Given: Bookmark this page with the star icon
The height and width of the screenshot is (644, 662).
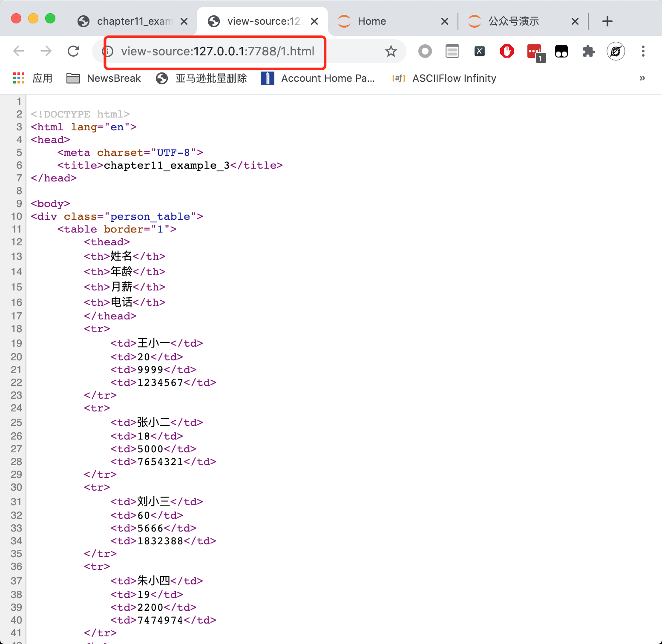Looking at the screenshot, I should click(x=391, y=52).
